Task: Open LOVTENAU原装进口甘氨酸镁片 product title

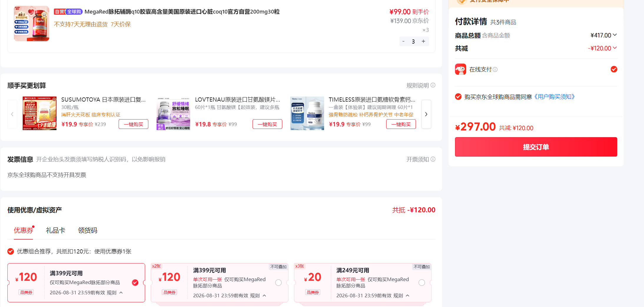Action: click(238, 99)
